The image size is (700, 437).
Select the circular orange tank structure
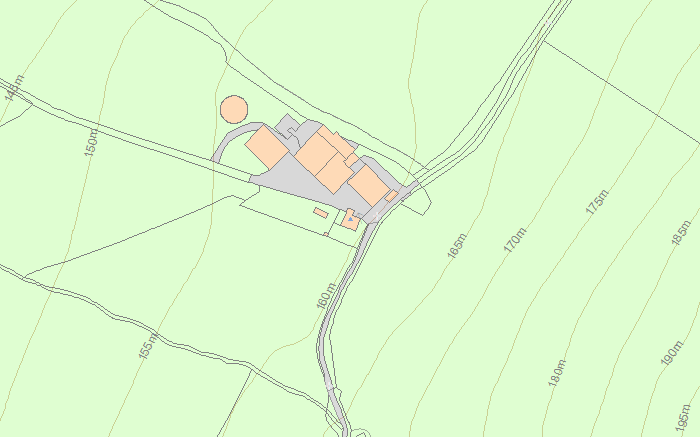[x=234, y=109]
